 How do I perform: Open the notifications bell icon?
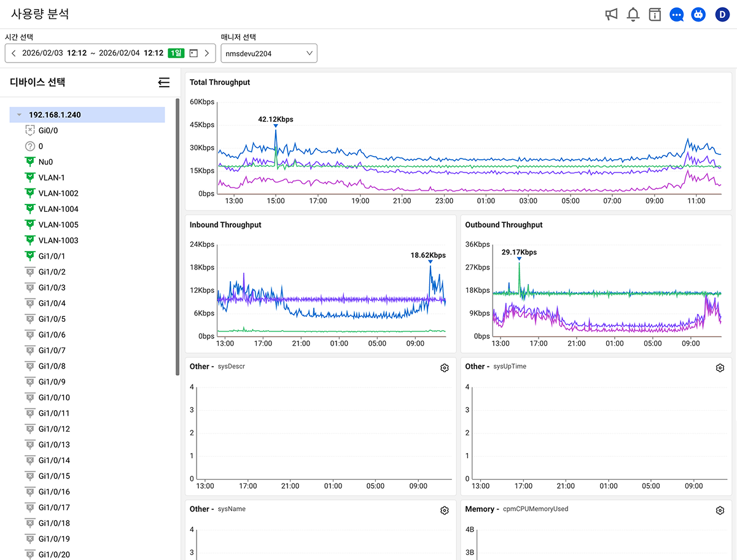click(x=633, y=14)
